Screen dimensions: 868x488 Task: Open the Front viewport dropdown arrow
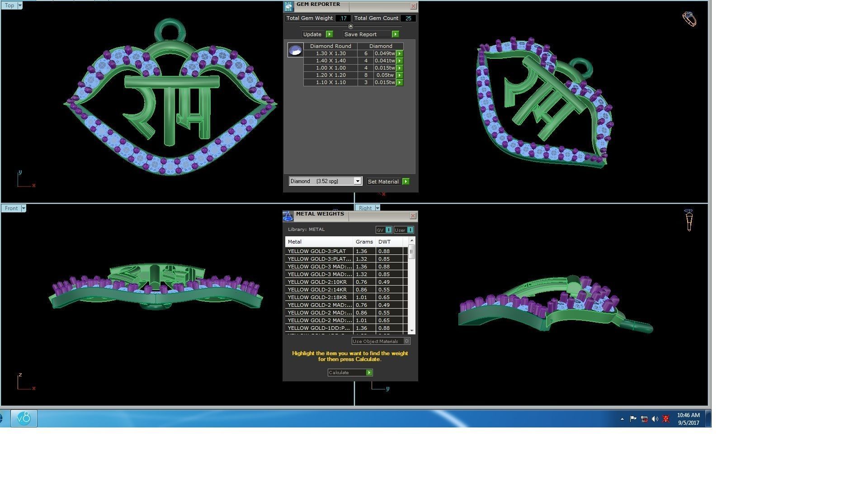[x=24, y=208]
